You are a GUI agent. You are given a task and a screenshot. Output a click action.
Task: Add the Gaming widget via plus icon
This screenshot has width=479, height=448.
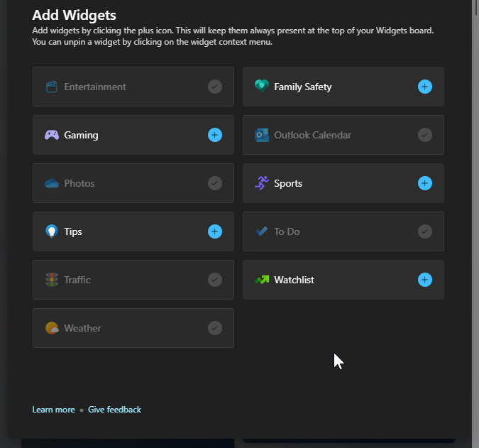[215, 135]
